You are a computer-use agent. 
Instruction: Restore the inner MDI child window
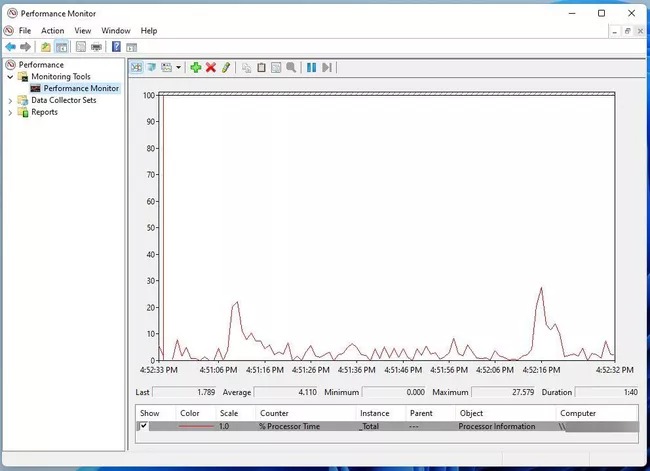pyautogui.click(x=628, y=31)
